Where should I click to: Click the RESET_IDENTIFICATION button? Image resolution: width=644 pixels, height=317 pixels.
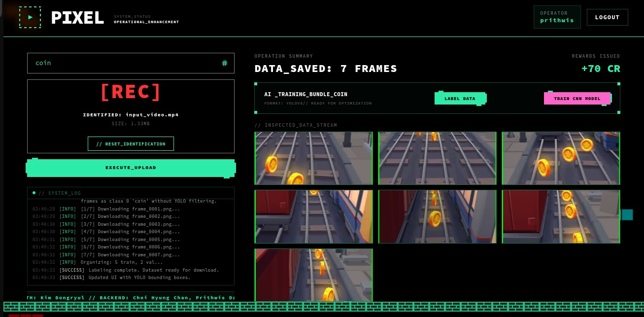(131, 144)
